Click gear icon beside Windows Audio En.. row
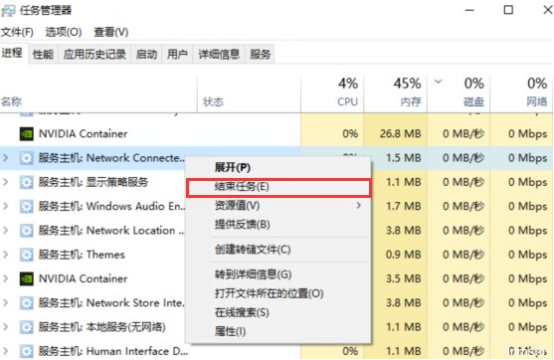 [x=26, y=206]
